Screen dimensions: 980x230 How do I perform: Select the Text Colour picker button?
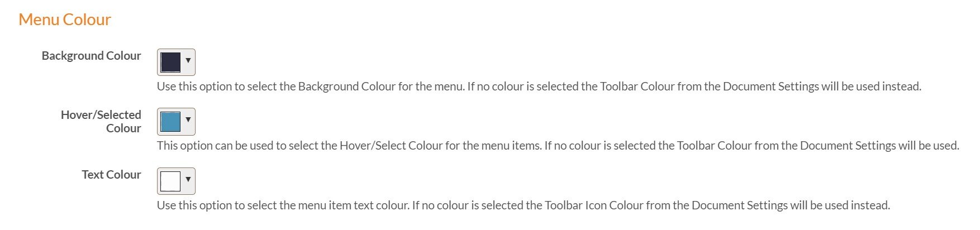tap(176, 181)
